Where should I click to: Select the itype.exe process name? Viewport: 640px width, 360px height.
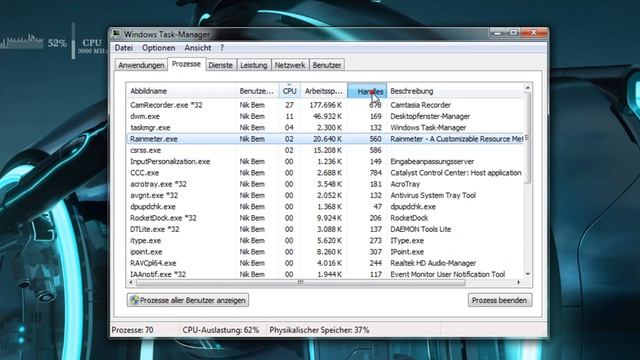tap(145, 241)
